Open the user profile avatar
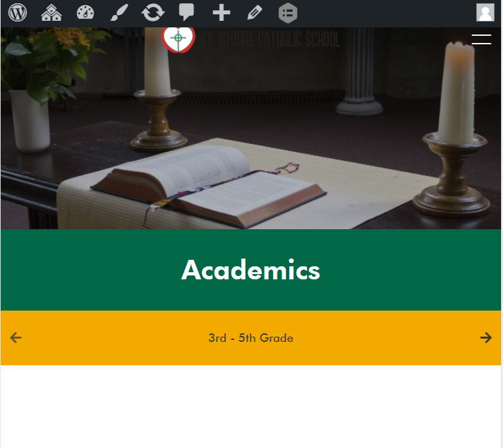This screenshot has height=448, width=503. click(485, 13)
